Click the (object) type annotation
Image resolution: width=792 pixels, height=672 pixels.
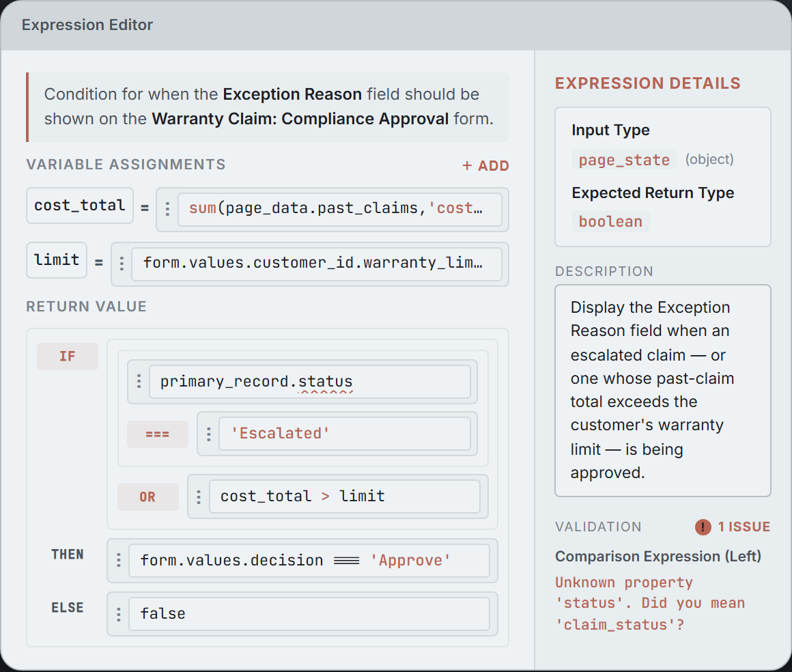pos(709,160)
